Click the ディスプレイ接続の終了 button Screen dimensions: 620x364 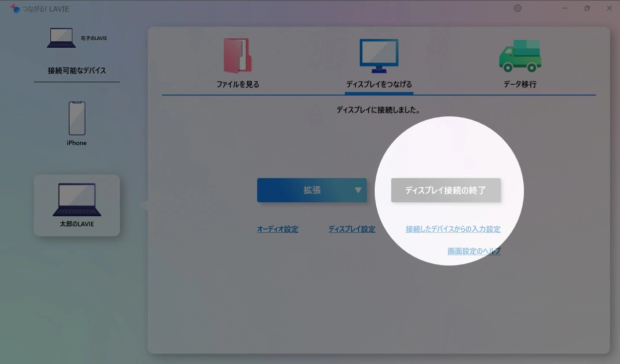[446, 190]
